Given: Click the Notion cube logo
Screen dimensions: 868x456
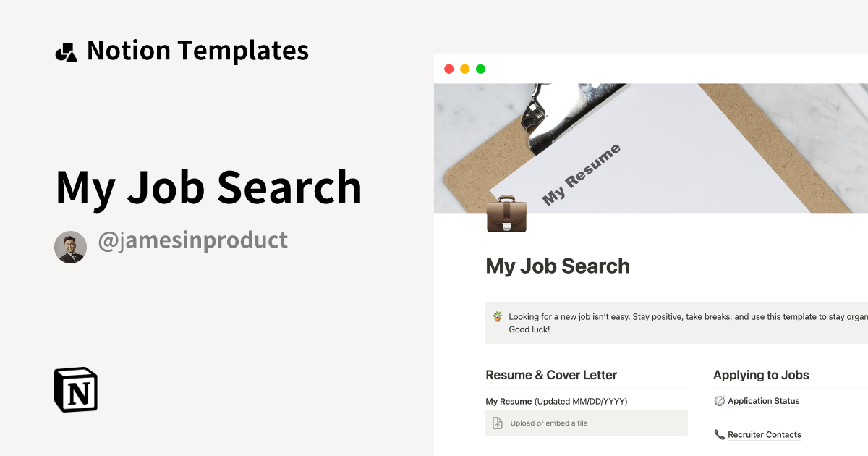Looking at the screenshot, I should pos(76,389).
